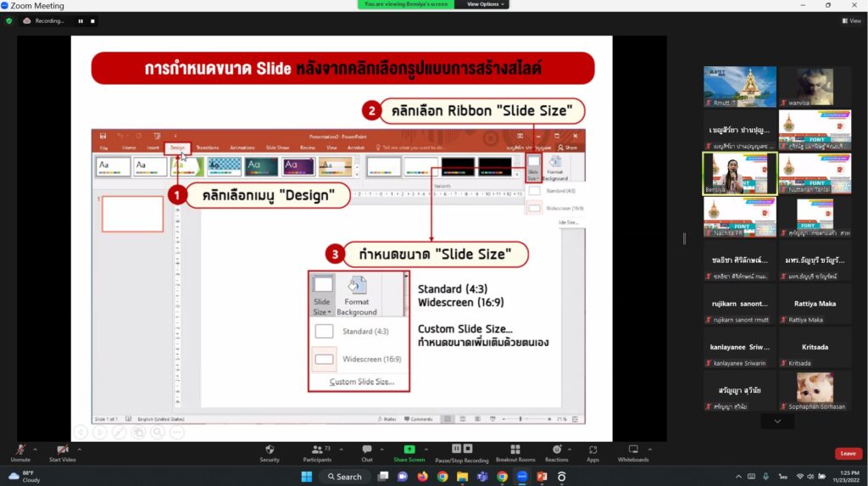
Task: Open Windows taskbar Search box
Action: pyautogui.click(x=344, y=477)
